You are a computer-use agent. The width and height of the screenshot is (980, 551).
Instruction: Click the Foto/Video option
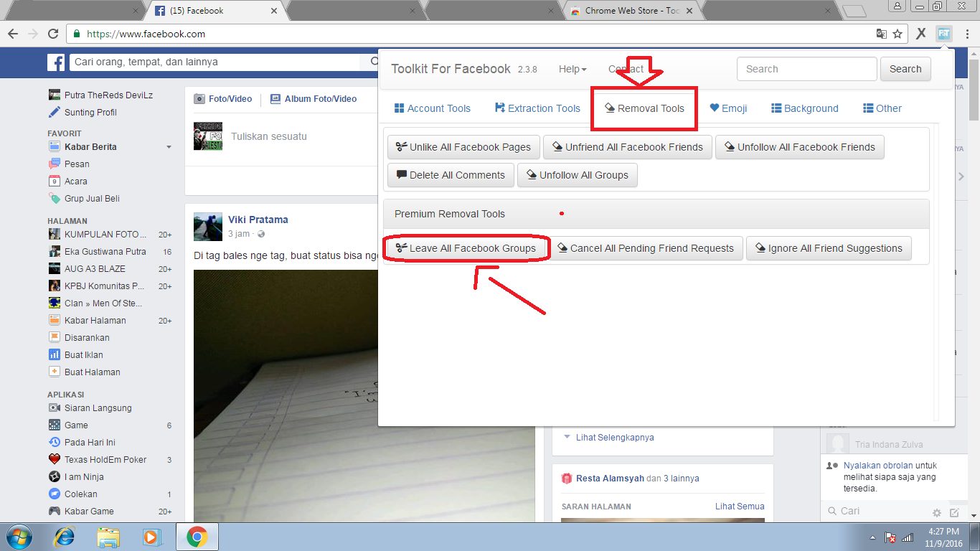pos(223,99)
